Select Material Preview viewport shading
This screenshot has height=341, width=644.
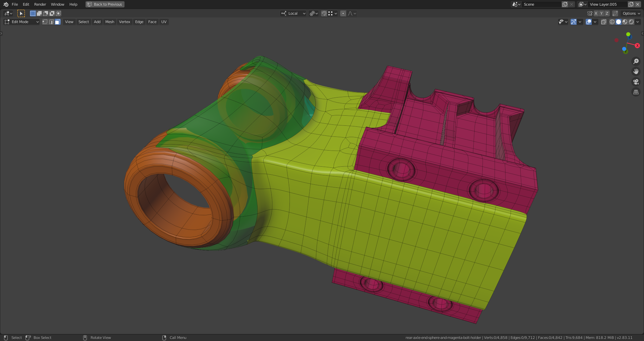click(625, 22)
